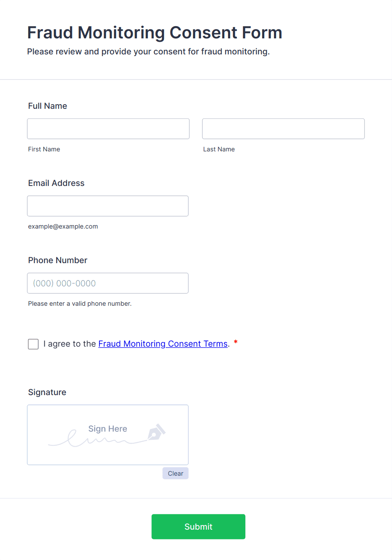Screen dimensions: 392x560
Task: Select the Phone Number input field
Action: tap(108, 283)
